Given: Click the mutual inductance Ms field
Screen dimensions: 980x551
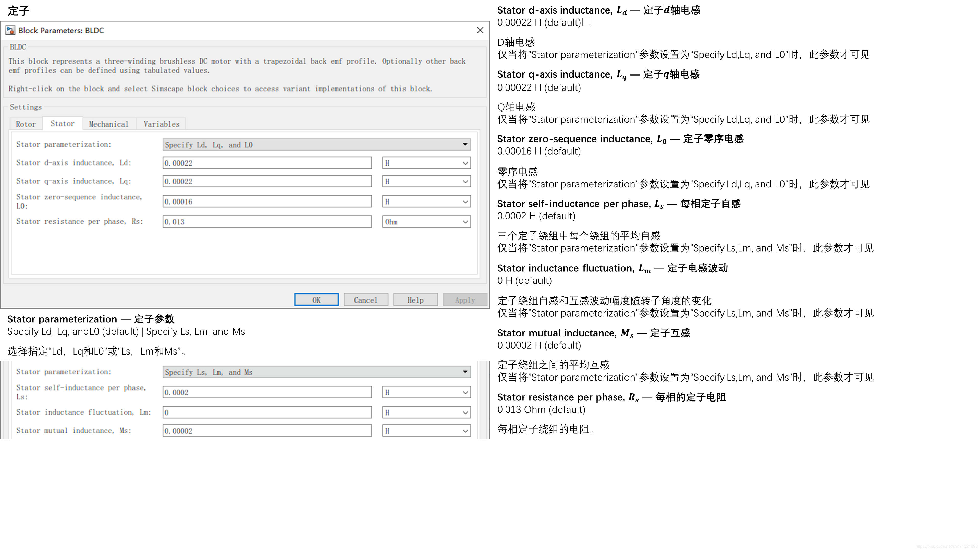Looking at the screenshot, I should [267, 431].
